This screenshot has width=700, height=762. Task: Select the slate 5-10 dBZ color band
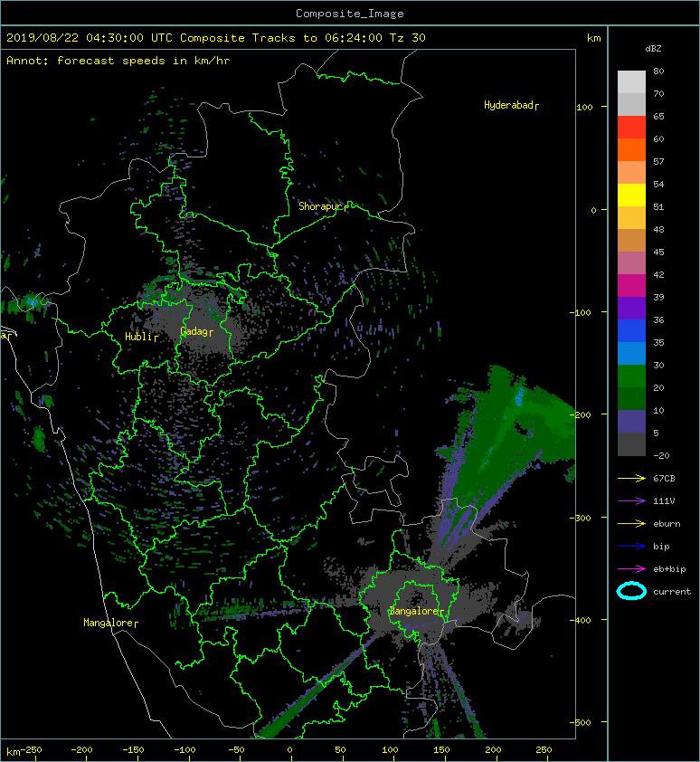(x=631, y=422)
